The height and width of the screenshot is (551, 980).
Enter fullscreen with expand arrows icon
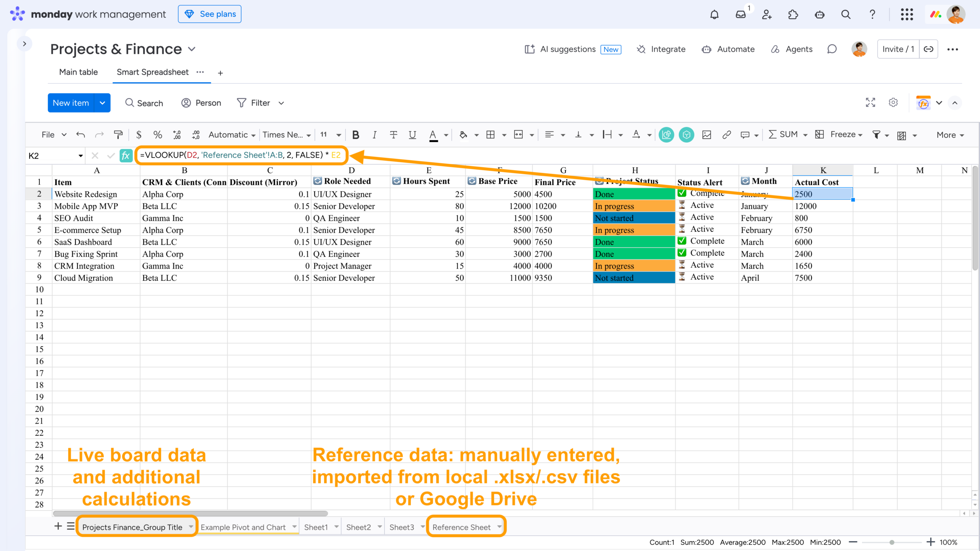[871, 103]
